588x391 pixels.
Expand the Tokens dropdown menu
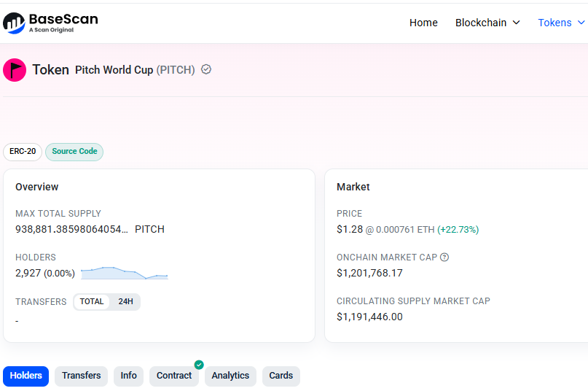point(561,23)
